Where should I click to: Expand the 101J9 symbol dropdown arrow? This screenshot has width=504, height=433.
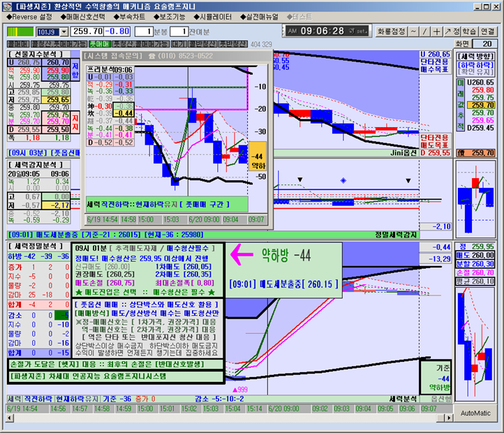[64, 32]
